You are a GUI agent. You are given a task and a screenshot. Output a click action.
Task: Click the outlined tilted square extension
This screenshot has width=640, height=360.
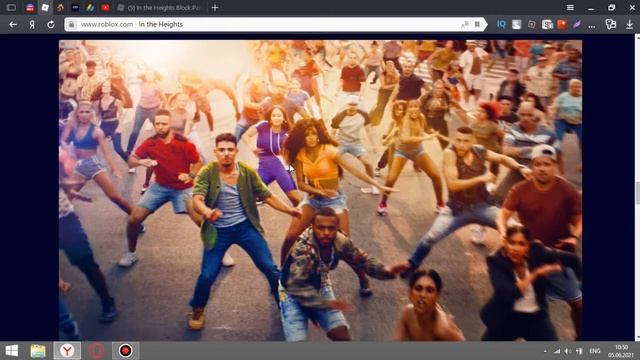point(531,24)
